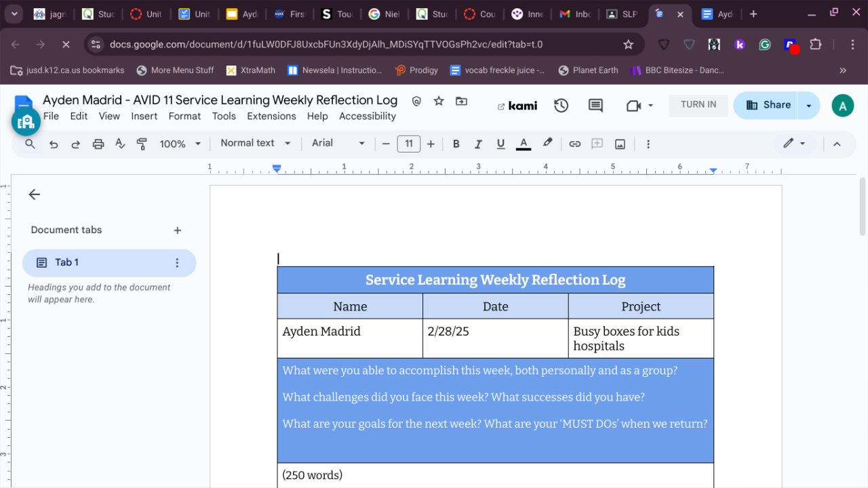Viewport: 868px width, 488px height.
Task: Open the Insert link tool
Action: coord(574,144)
